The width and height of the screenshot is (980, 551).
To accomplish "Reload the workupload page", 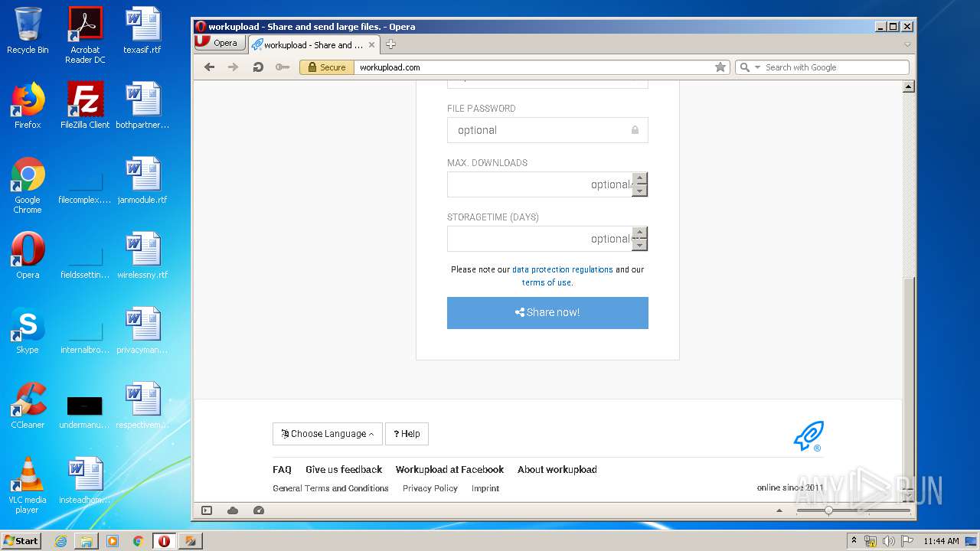I will pos(258,67).
